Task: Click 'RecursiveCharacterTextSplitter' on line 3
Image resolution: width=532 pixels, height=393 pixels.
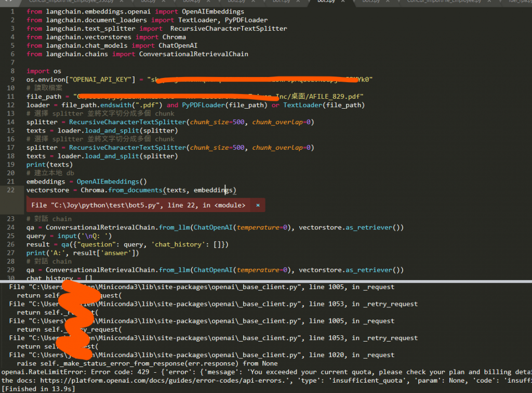Action: pyautogui.click(x=229, y=29)
